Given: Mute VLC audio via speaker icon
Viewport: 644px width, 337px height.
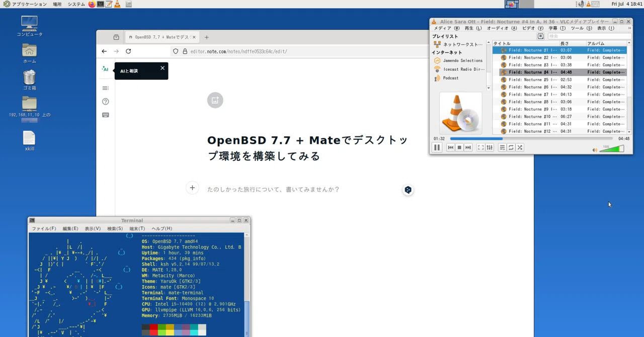Looking at the screenshot, I should 595,150.
